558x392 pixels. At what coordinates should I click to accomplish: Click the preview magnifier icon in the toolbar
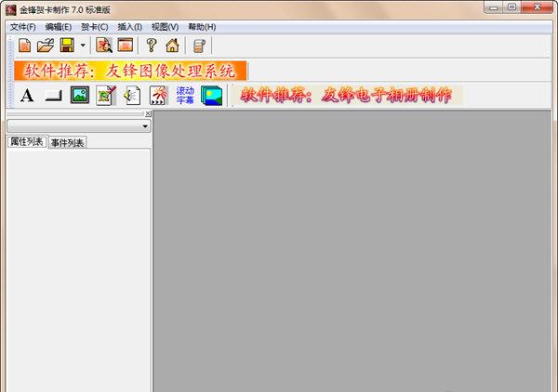pos(104,45)
